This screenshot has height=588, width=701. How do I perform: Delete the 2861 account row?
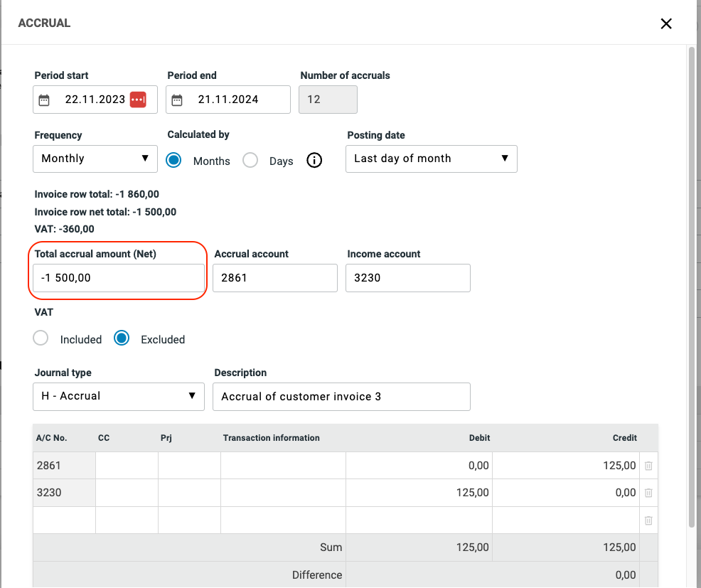pyautogui.click(x=648, y=466)
